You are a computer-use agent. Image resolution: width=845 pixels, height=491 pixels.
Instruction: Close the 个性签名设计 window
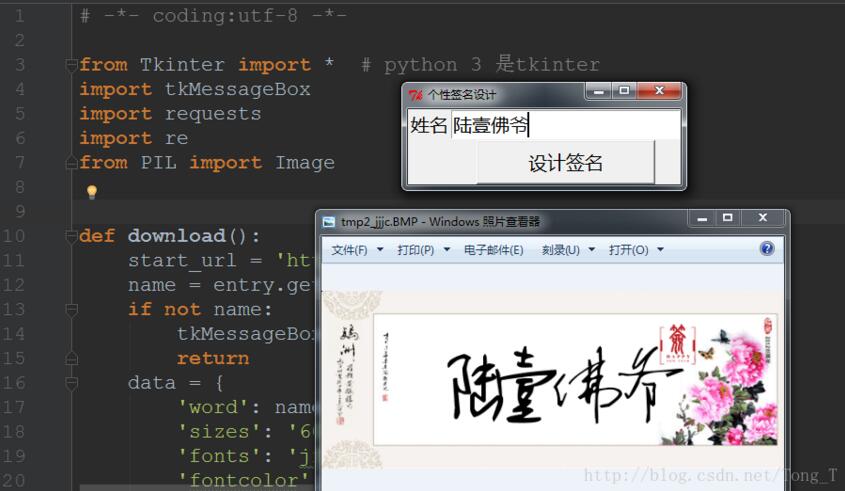[x=659, y=91]
